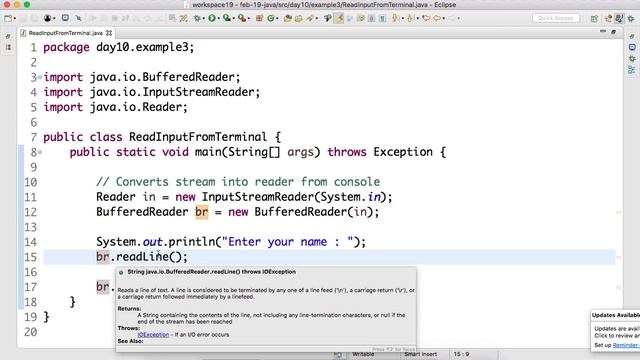
Task: Click the New Java Class icon
Action: [x=271, y=18]
